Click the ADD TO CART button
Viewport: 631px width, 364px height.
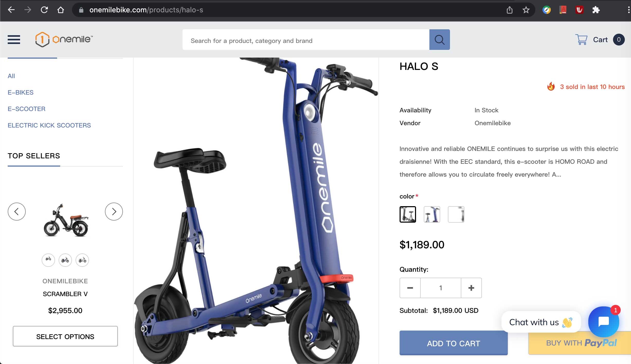coord(454,343)
